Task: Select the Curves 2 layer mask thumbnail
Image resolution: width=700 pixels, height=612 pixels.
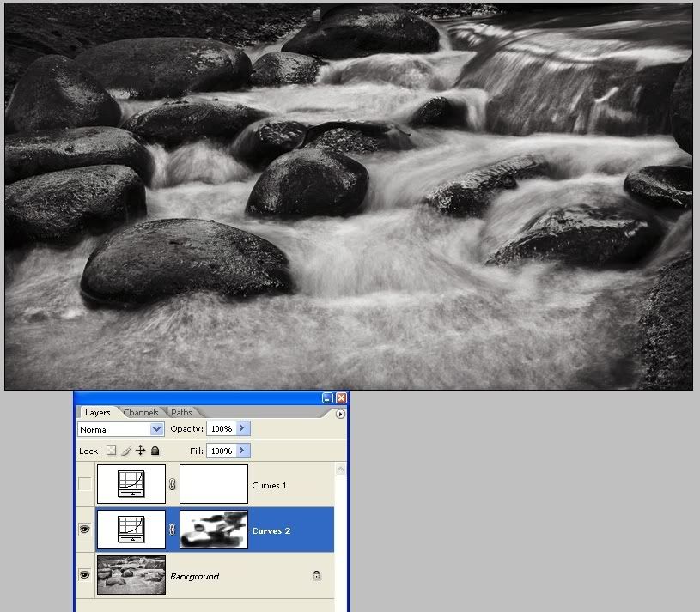Action: pos(214,530)
